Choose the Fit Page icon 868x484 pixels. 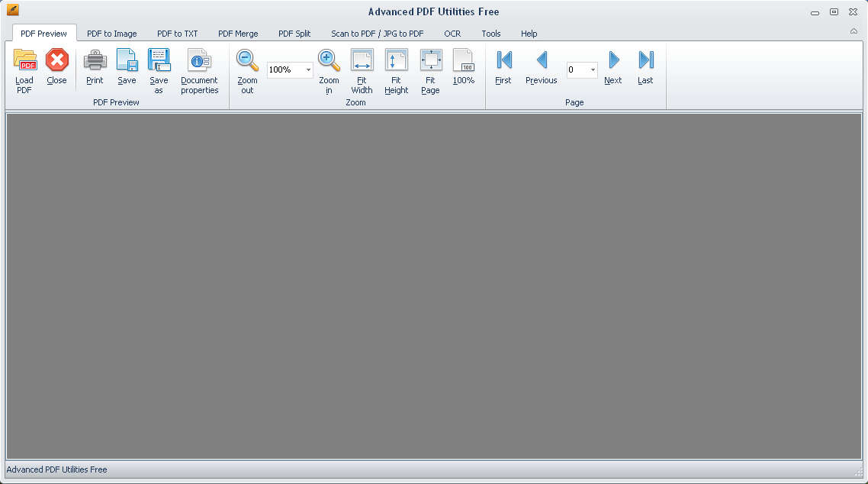point(430,61)
